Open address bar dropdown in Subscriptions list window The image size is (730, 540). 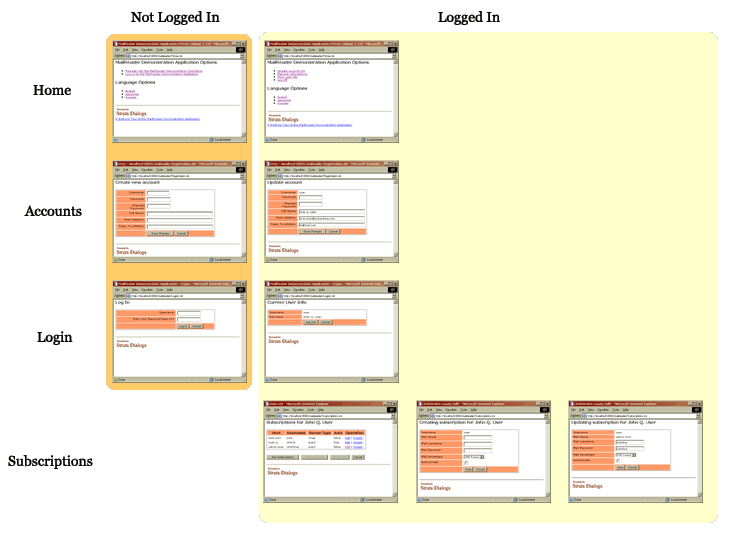pyautogui.click(x=393, y=416)
